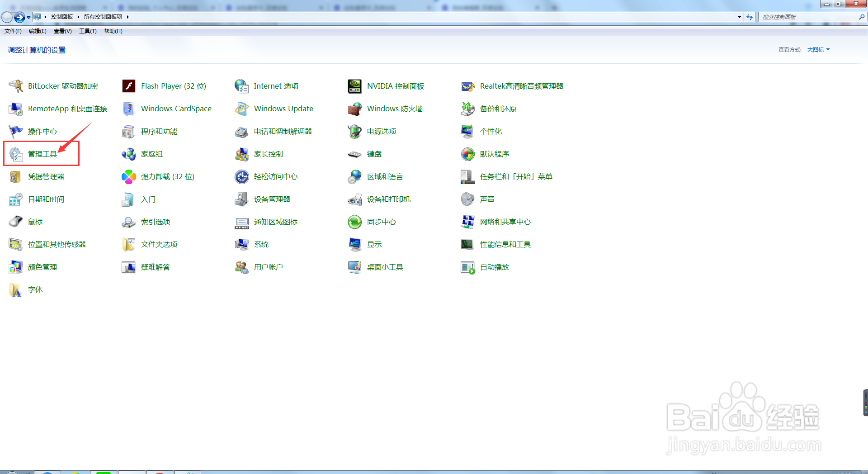This screenshot has height=474, width=868.
Task: Click the 桌面小工具 link text
Action: (x=385, y=267)
